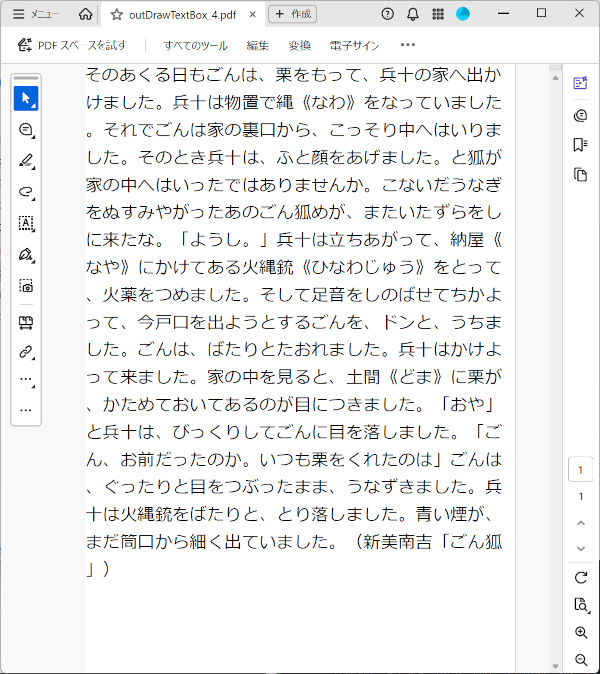Click the text 新美南吉「ごん狐

coord(433,542)
